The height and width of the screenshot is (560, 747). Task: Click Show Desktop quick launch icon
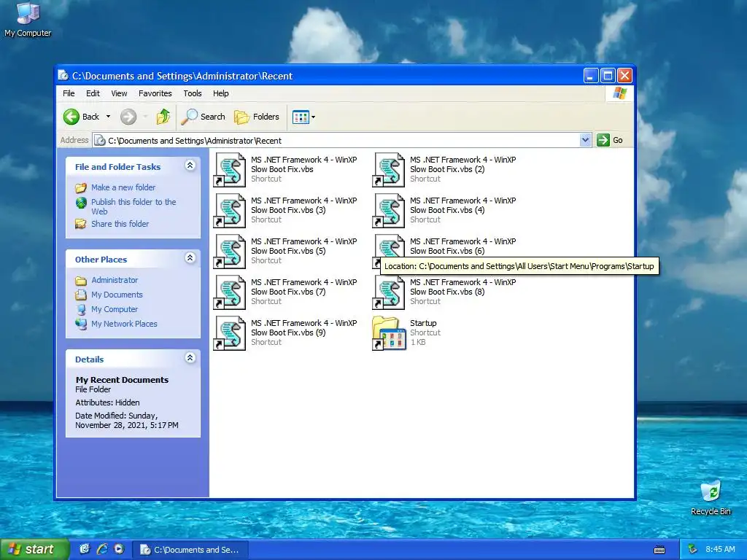click(x=85, y=549)
